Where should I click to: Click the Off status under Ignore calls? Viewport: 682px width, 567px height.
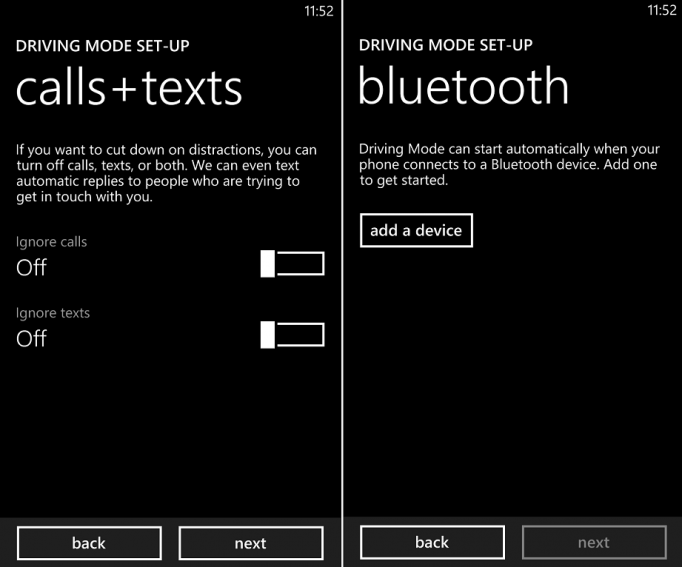click(x=31, y=267)
